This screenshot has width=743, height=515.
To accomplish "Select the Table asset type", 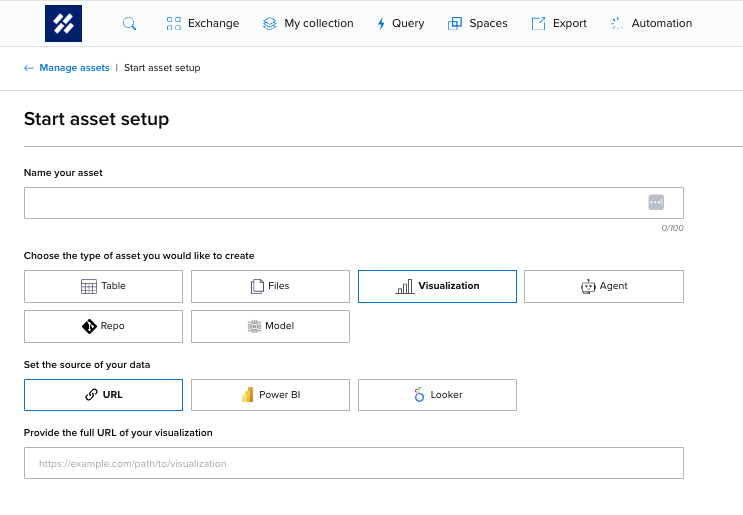I will [x=103, y=286].
